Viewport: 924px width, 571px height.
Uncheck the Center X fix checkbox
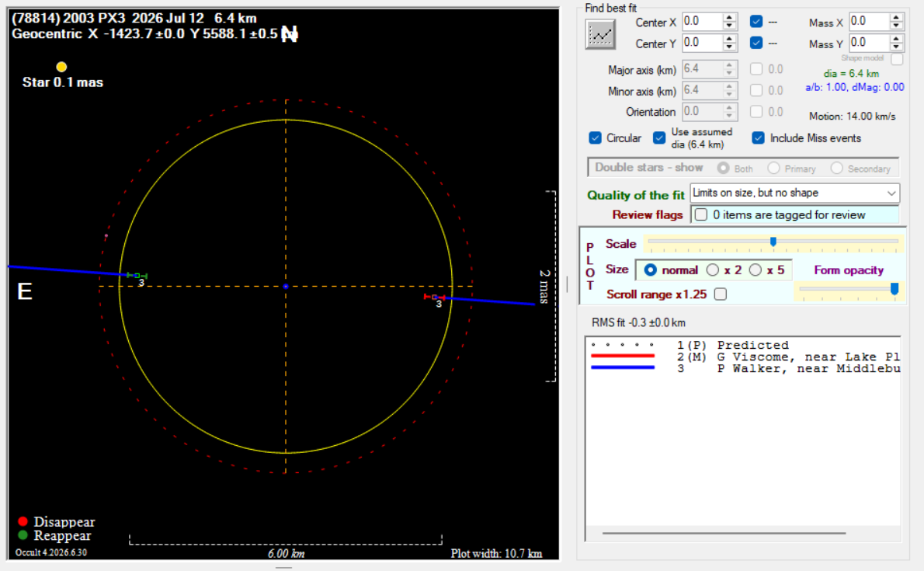coord(756,22)
